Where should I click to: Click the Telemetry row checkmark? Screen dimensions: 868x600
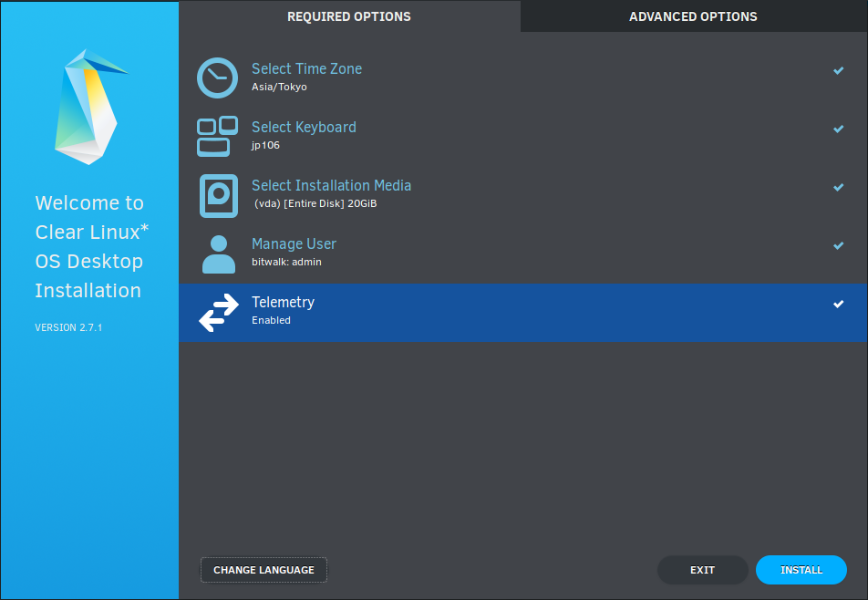(838, 304)
